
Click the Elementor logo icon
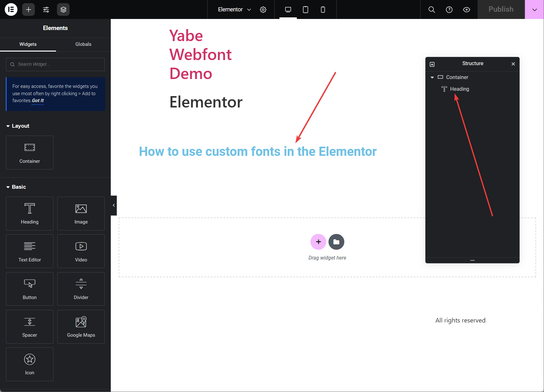click(x=11, y=9)
